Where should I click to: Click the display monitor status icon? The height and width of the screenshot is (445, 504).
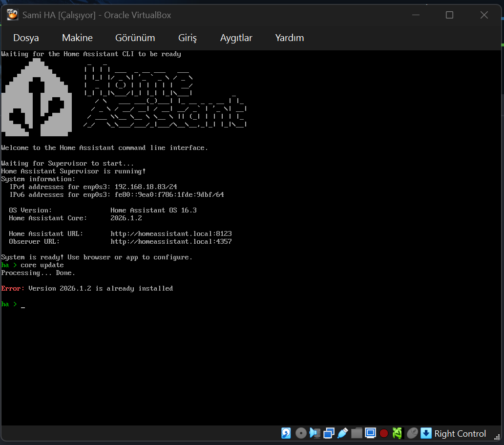pyautogui.click(x=370, y=433)
